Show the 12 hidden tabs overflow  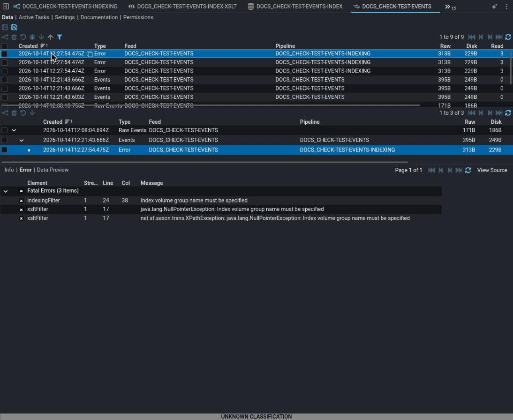point(451,7)
